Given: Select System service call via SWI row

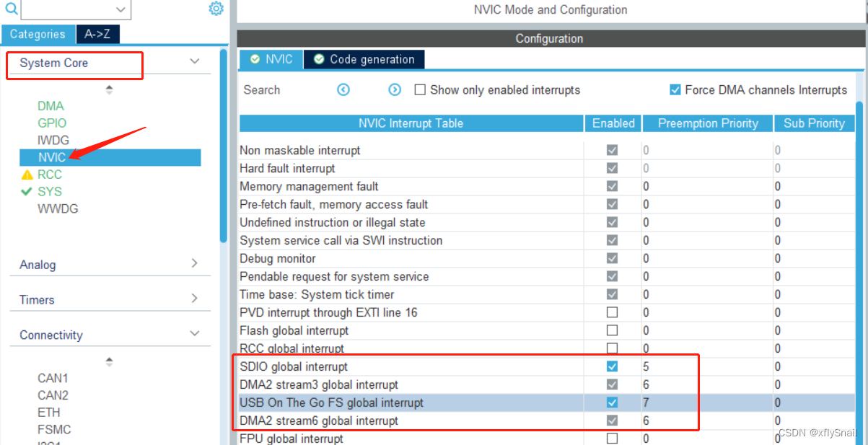Looking at the screenshot, I should click(547, 240).
